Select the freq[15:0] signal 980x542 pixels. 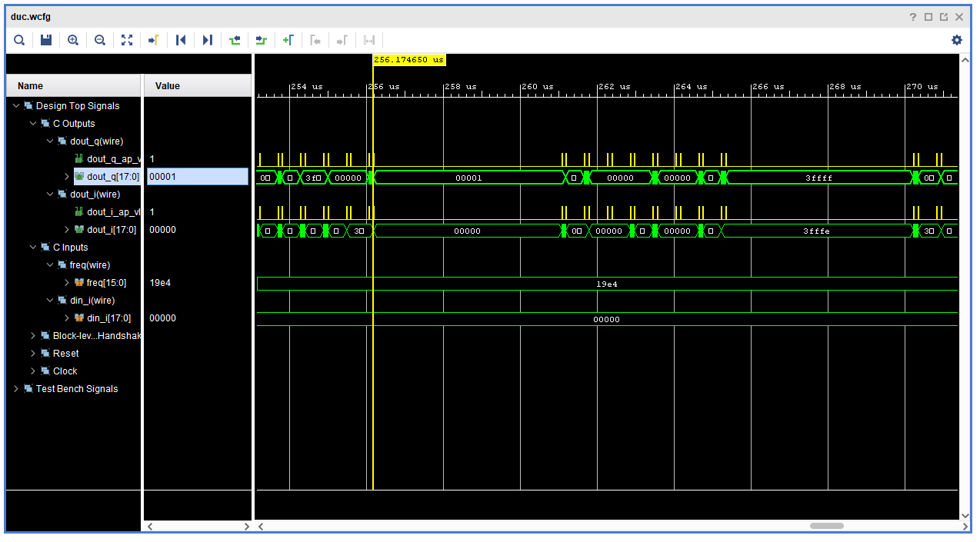[x=106, y=283]
